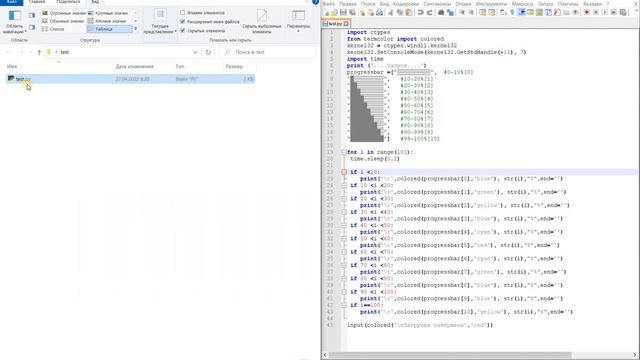Open the Кодировки menu
Screen dimensions: 640x360
click(406, 4)
